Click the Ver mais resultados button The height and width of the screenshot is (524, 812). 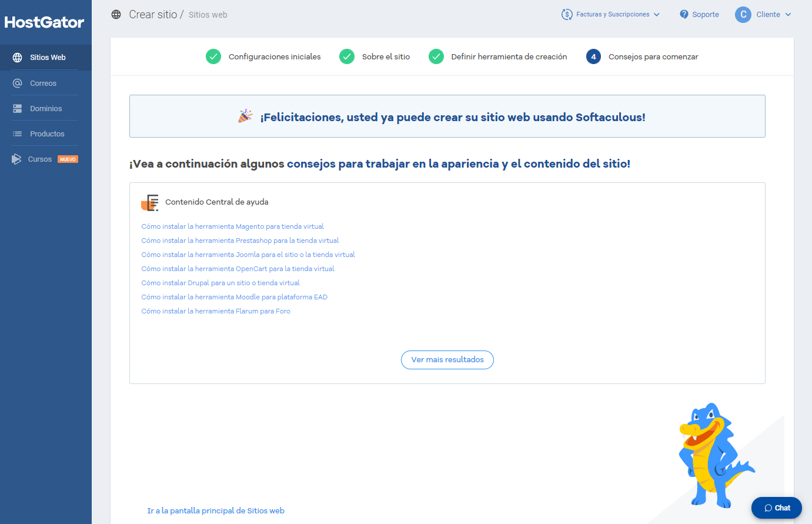coord(447,360)
